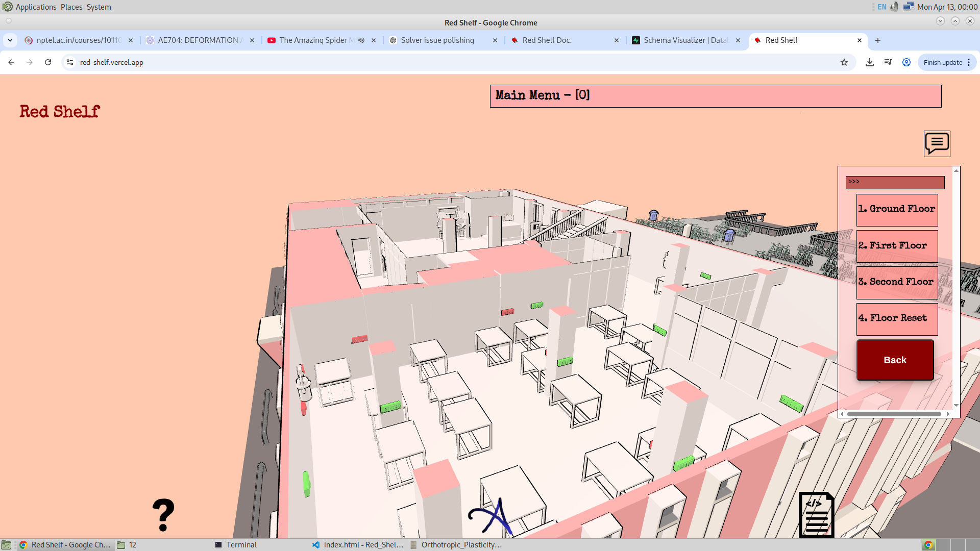This screenshot has height=551, width=980.
Task: Click the red Back button
Action: [895, 360]
